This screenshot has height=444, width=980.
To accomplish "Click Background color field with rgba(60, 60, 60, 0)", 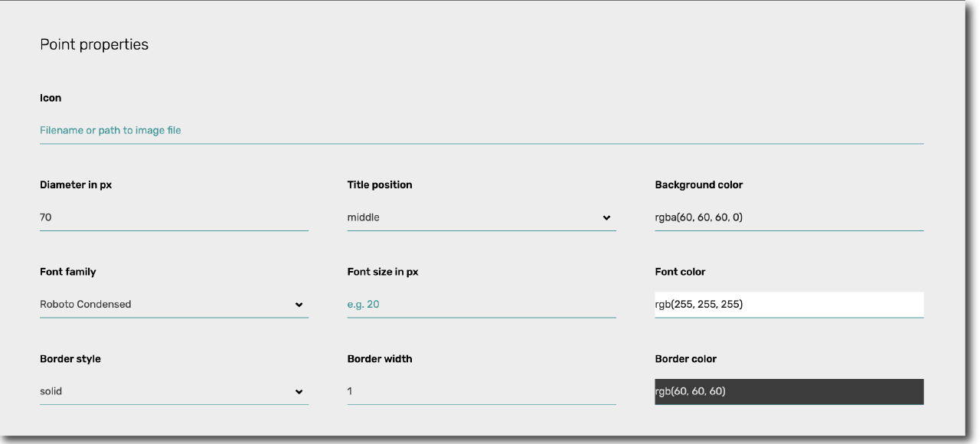I will pyautogui.click(x=789, y=217).
